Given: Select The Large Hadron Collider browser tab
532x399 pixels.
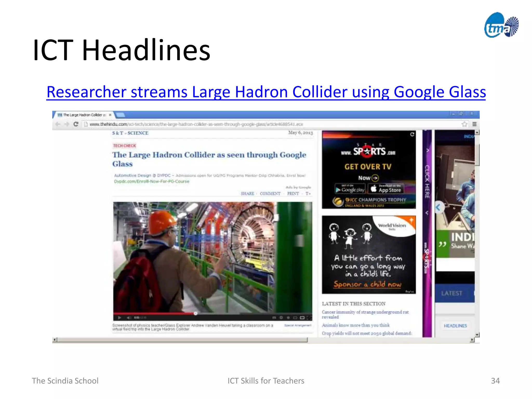Looking at the screenshot, I should pyautogui.click(x=84, y=115).
